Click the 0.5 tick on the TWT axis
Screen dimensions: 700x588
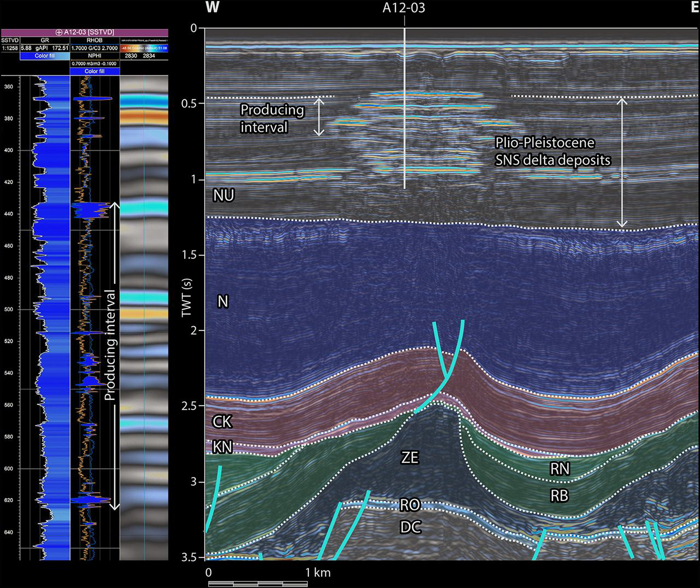tap(189, 103)
